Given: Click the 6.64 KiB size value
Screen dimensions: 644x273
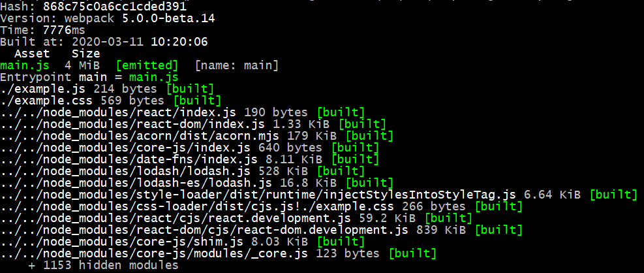Looking at the screenshot, I should (553, 193).
